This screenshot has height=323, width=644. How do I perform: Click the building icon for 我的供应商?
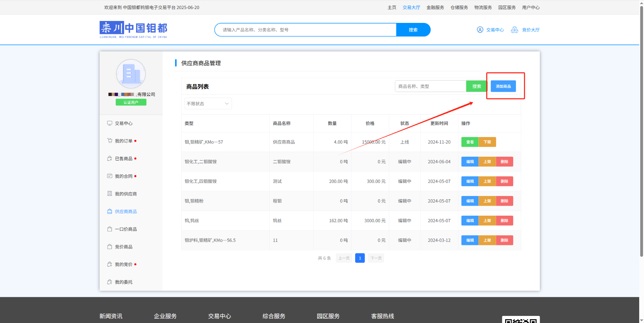(x=109, y=194)
